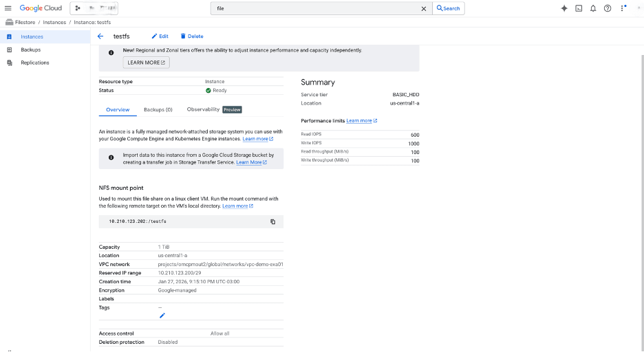Click the Deletion protection Disabled value
Image resolution: width=644 pixels, height=352 pixels.
click(168, 342)
